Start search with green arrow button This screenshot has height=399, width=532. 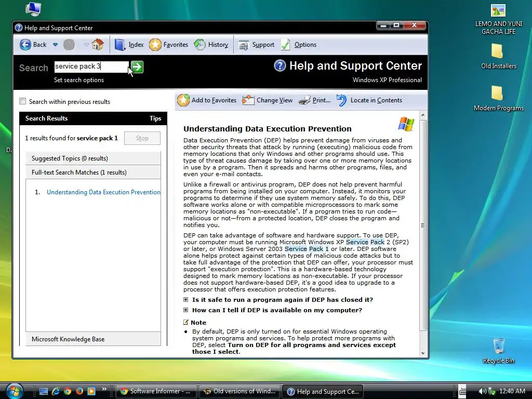pyautogui.click(x=137, y=67)
